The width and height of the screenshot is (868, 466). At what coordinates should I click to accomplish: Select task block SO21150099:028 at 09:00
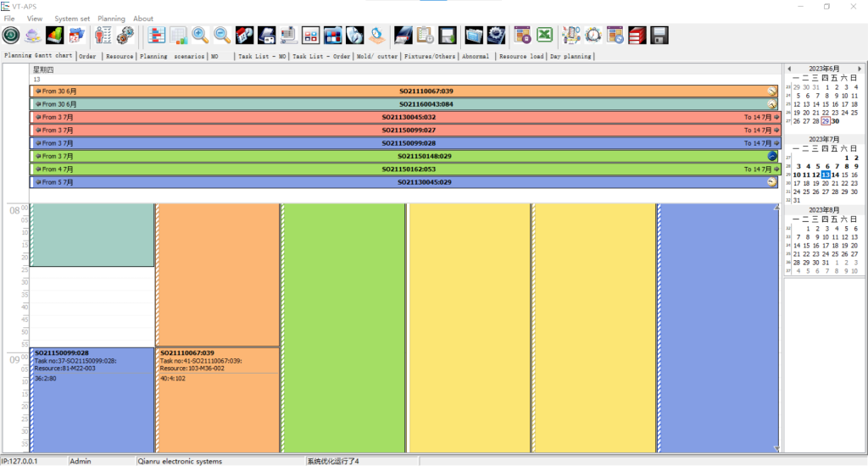(92, 398)
